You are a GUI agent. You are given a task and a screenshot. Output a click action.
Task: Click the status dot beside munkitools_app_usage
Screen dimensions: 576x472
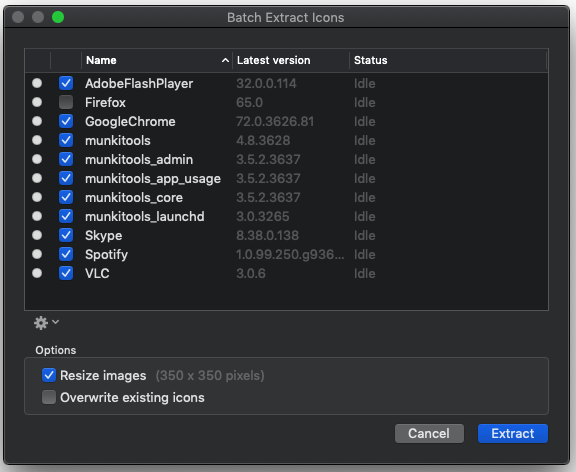click(37, 178)
